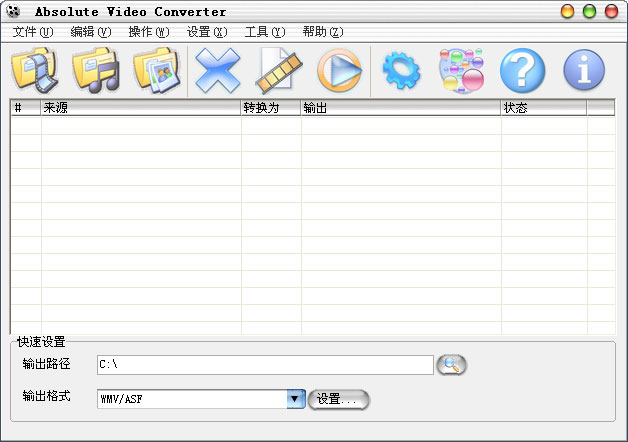628x442 pixels.
Task: Open settings via blue gear icon
Action: [x=401, y=70]
